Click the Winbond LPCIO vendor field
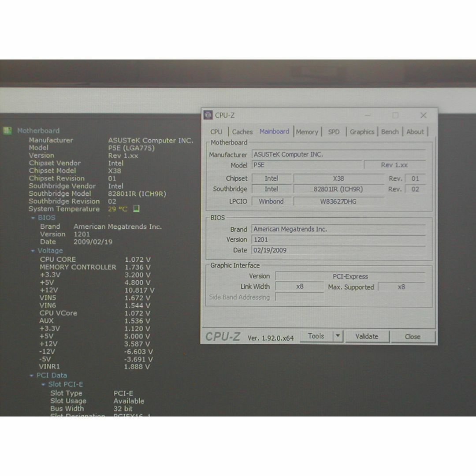This screenshot has height=476, width=476. click(271, 201)
